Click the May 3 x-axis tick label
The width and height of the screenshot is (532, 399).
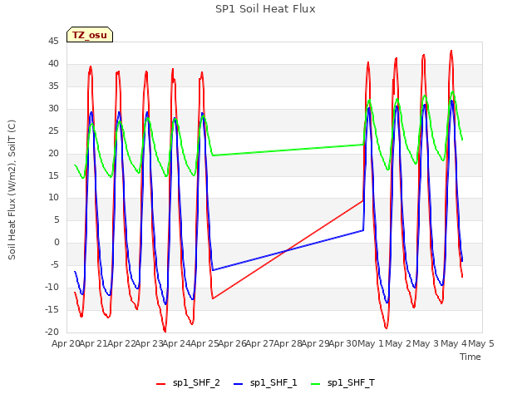coord(426,343)
